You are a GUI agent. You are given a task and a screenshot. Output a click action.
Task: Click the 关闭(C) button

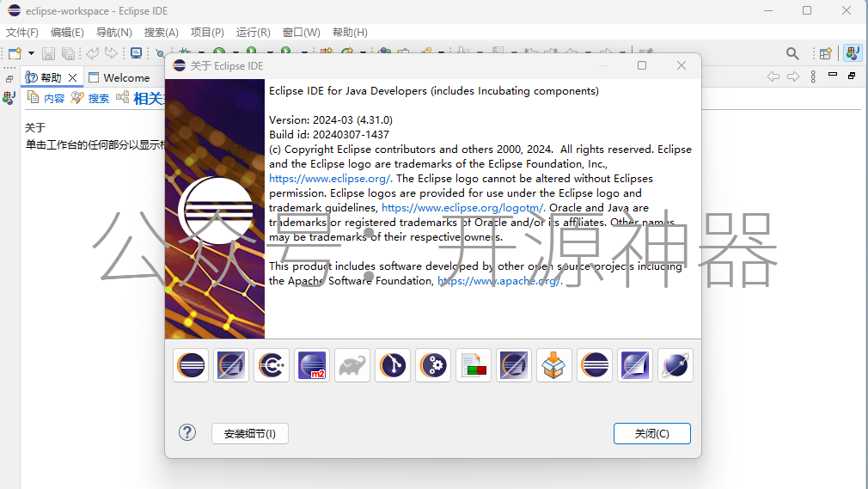(x=652, y=434)
